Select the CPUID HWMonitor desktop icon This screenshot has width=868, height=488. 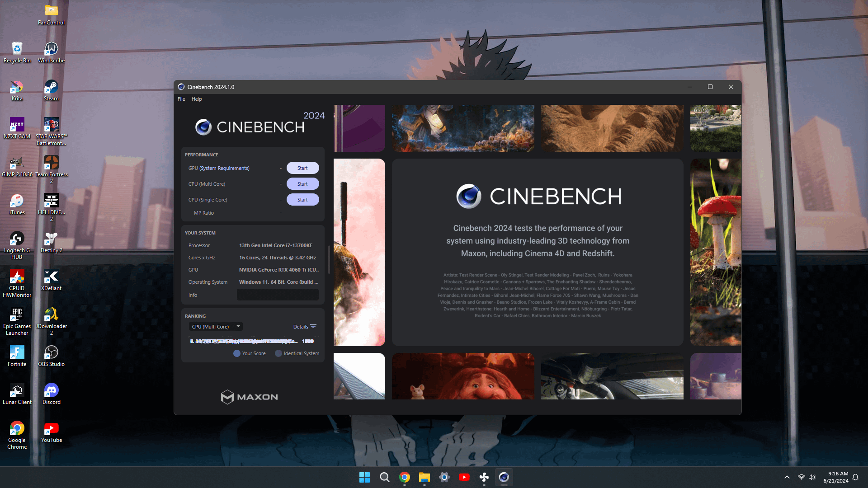pos(17,283)
